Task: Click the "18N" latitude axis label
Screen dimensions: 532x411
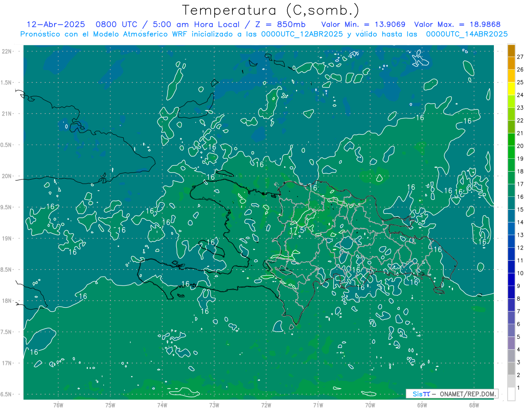Action: point(8,301)
